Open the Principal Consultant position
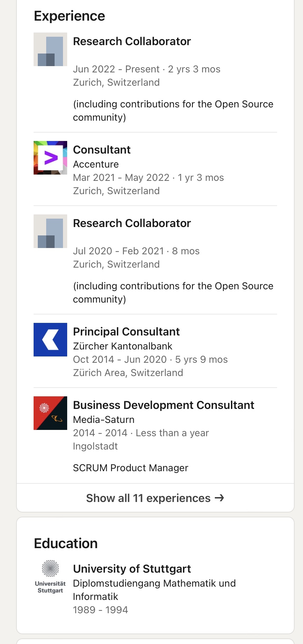The image size is (303, 644). 126,332
